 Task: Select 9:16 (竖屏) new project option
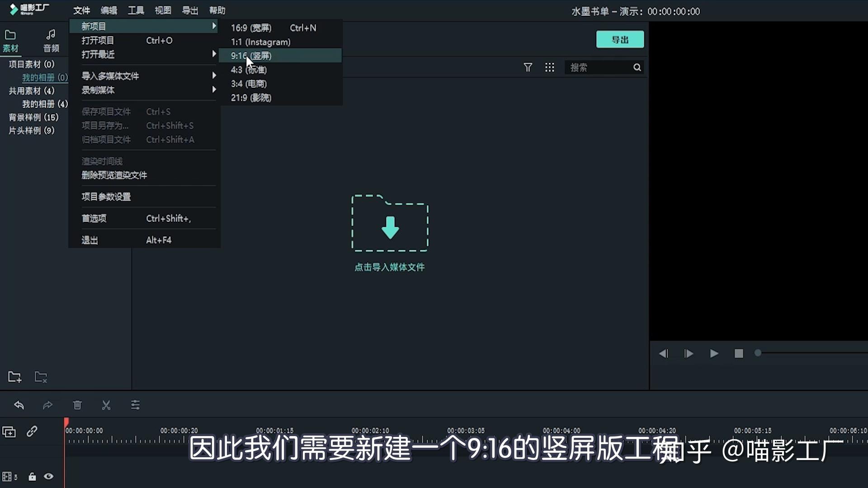click(280, 56)
